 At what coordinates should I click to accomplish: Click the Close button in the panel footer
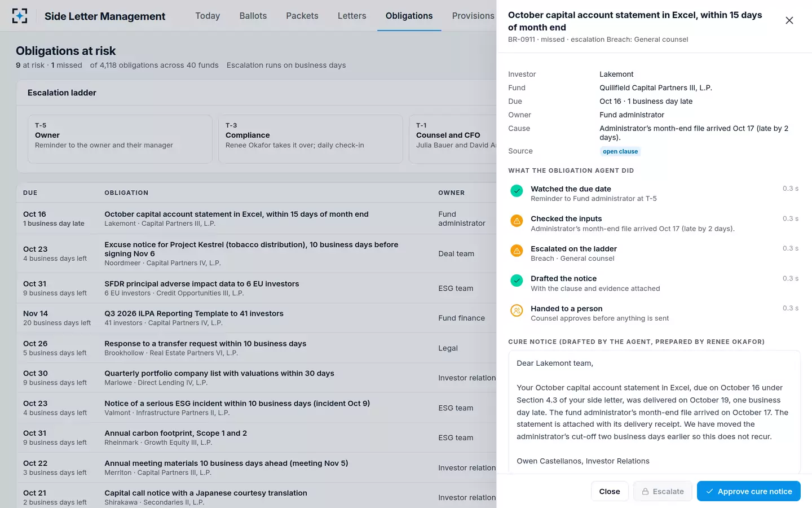(x=610, y=491)
